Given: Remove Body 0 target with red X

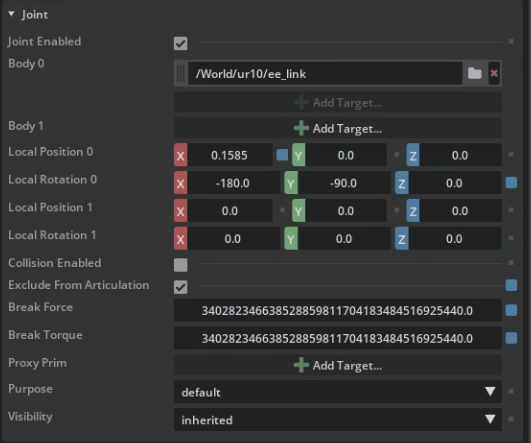Looking at the screenshot, I should pyautogui.click(x=494, y=73).
